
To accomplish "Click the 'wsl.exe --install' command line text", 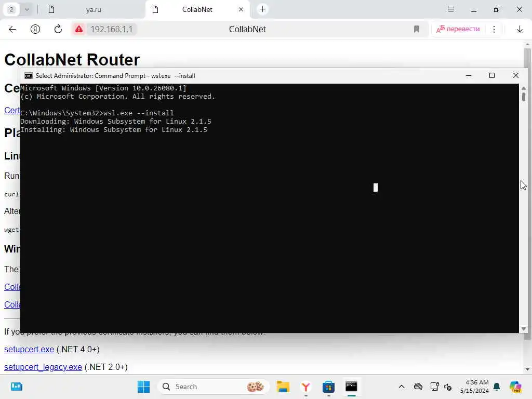I will 138,113.
